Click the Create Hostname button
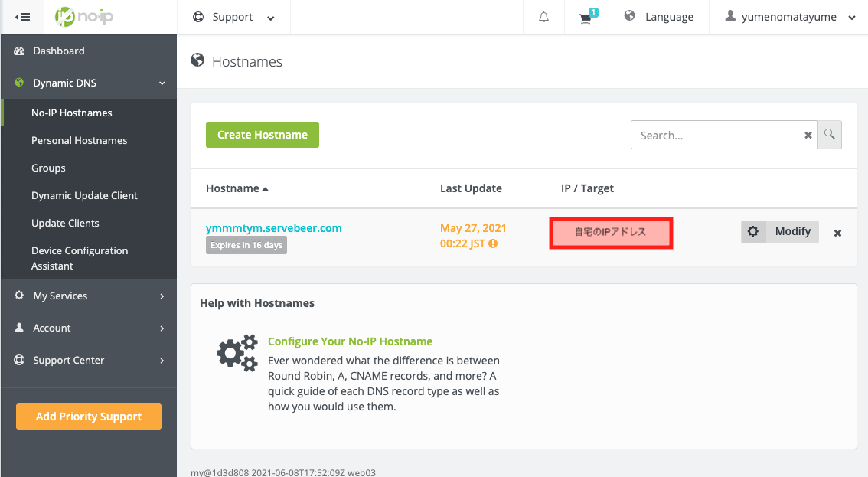This screenshot has width=868, height=477. (263, 135)
